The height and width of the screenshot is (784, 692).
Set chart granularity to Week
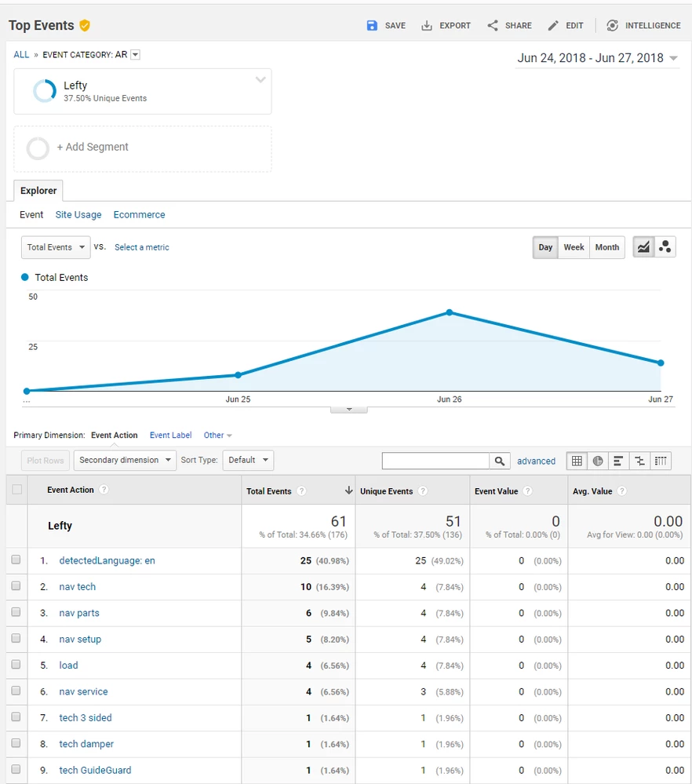574,247
